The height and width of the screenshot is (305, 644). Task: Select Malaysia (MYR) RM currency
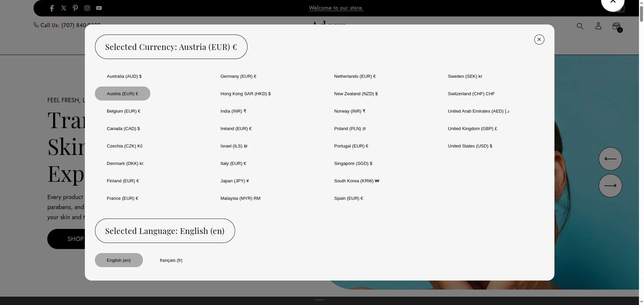point(240,198)
